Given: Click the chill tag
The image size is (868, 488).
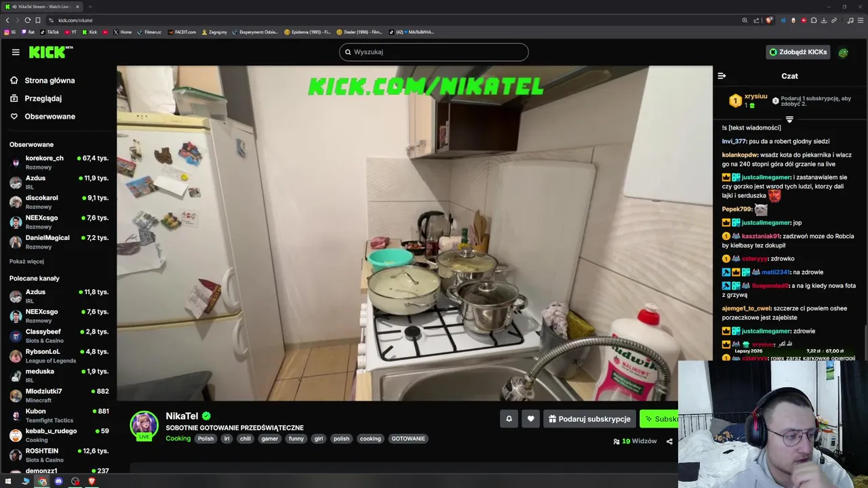Looking at the screenshot, I should (x=245, y=439).
